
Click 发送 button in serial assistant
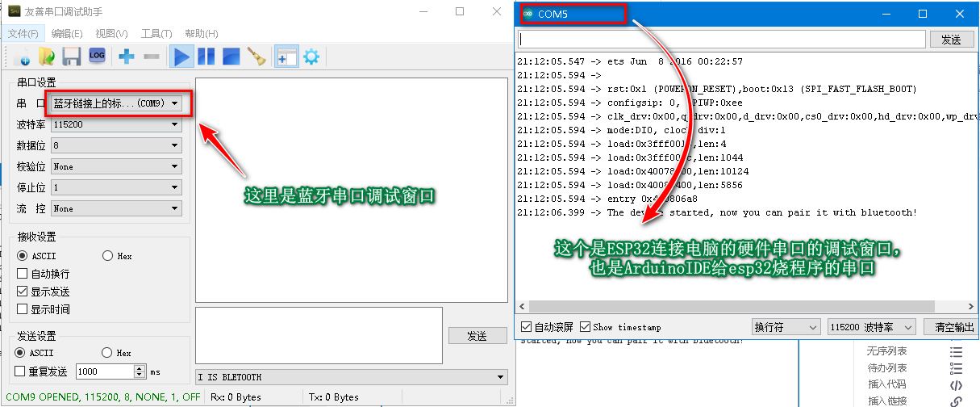tap(477, 336)
